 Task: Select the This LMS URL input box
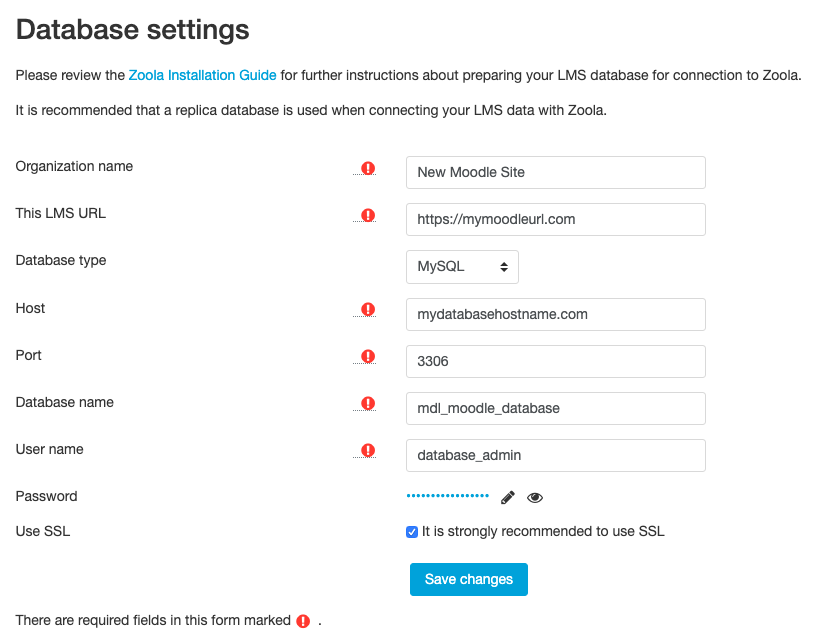tap(556, 219)
